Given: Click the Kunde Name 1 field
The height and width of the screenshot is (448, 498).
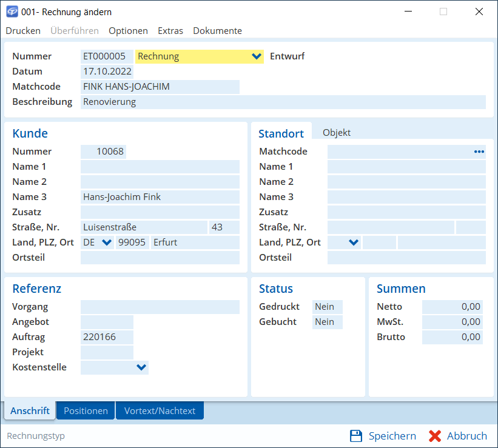Looking at the screenshot, I should pyautogui.click(x=160, y=167).
